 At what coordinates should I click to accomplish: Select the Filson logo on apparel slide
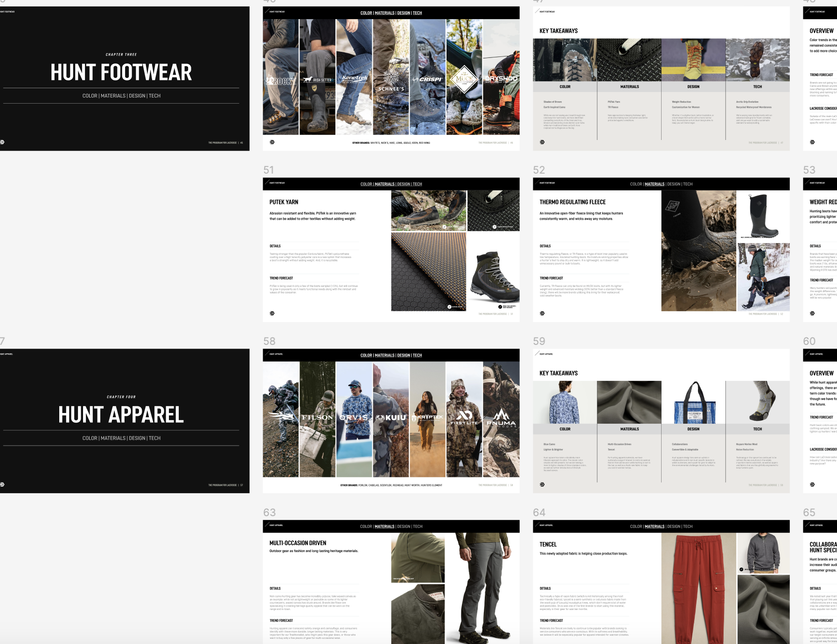[317, 417]
